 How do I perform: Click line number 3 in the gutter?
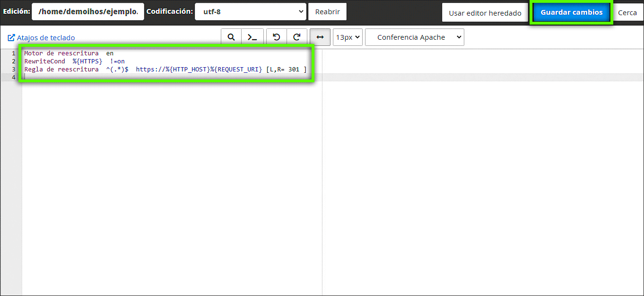coord(13,70)
